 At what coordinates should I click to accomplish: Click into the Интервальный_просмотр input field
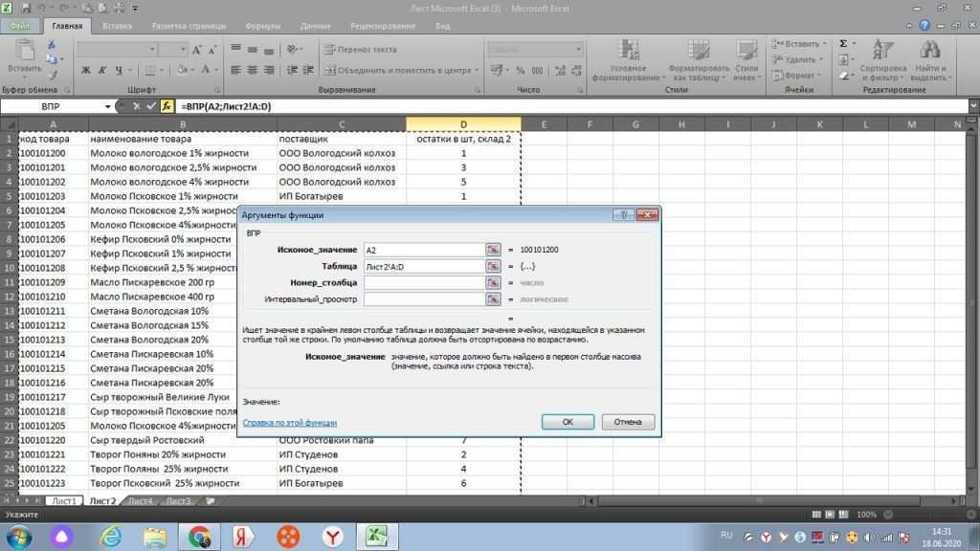[x=423, y=299]
